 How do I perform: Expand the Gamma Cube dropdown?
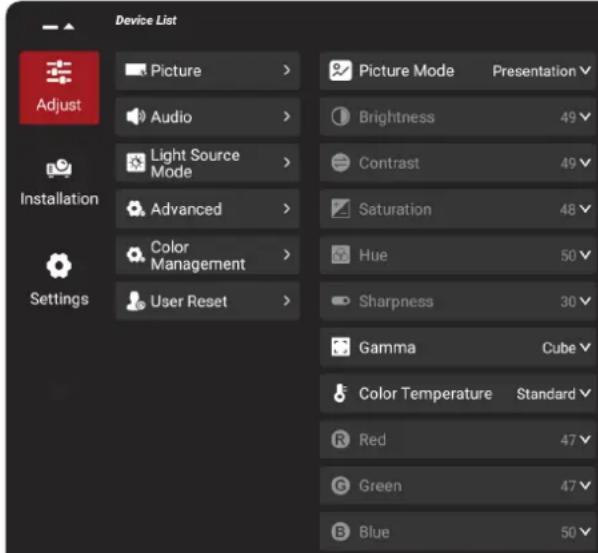click(566, 347)
